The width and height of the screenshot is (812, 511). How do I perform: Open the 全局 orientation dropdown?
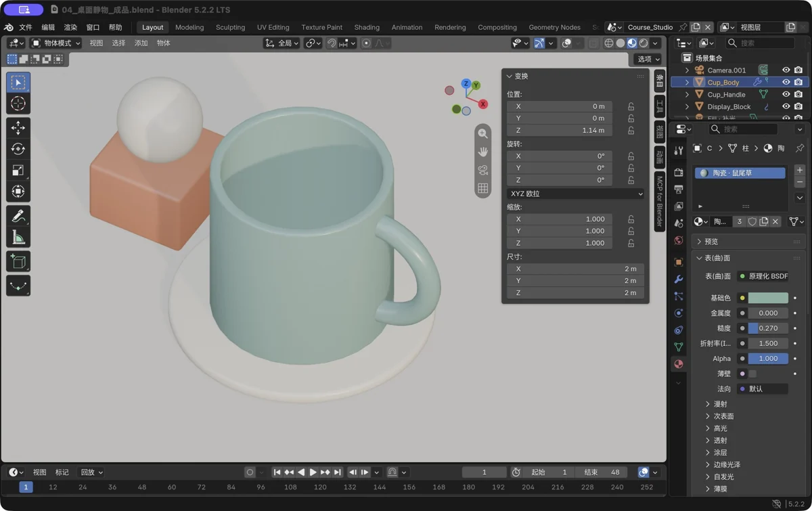click(281, 43)
